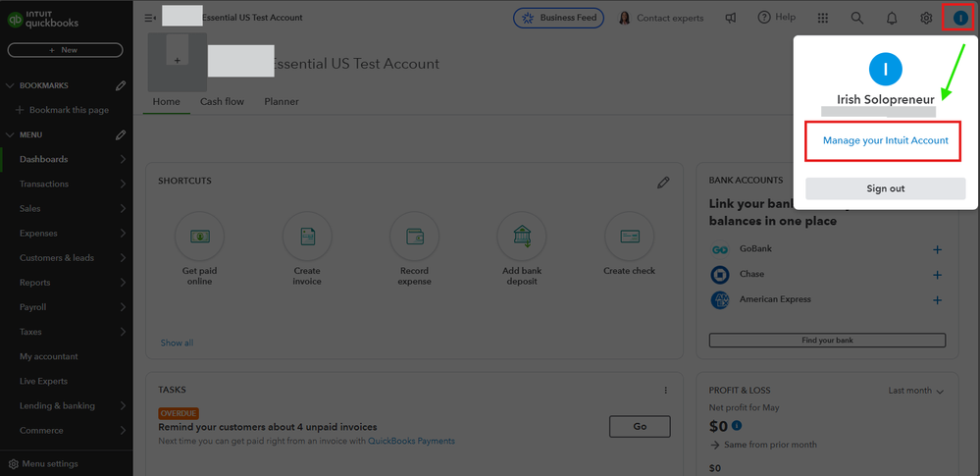This screenshot has width=980, height=476.
Task: Click the Menu settings gear icon
Action: point(14,464)
